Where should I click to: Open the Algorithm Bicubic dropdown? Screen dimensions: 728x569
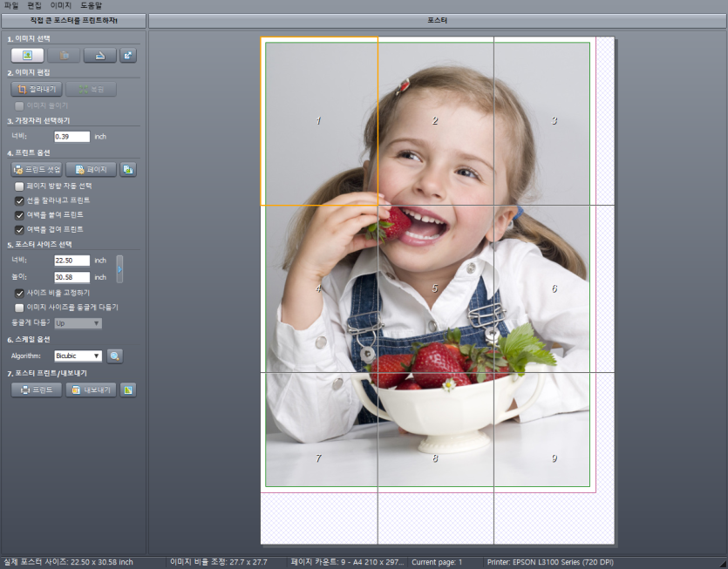coord(78,356)
